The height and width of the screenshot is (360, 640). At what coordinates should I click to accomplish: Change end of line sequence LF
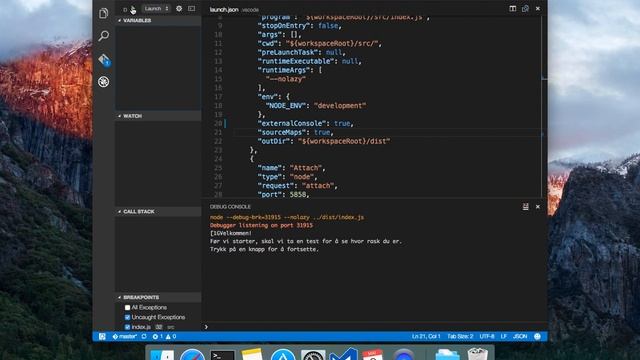[x=504, y=337]
